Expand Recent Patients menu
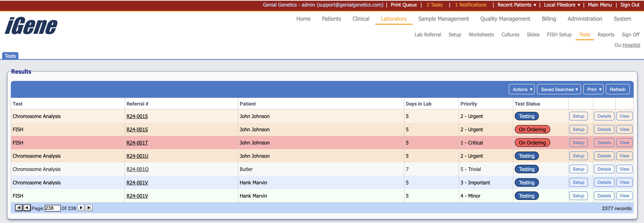Image resolution: width=644 pixels, height=223 pixels. 516,5
